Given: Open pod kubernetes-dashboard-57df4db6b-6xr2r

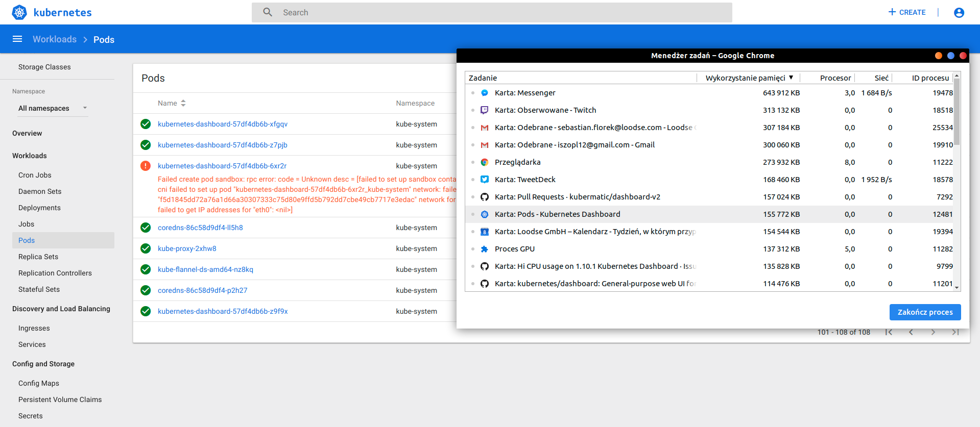Looking at the screenshot, I should click(x=222, y=166).
